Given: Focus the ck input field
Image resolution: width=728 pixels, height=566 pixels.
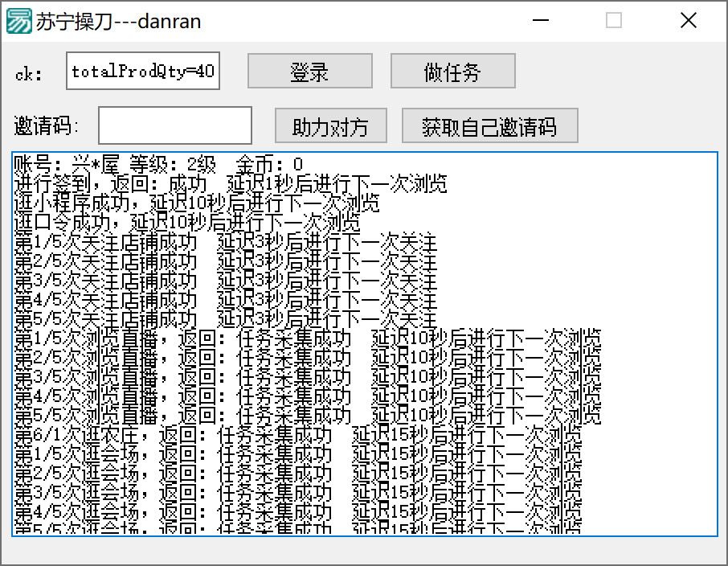Looking at the screenshot, I should (x=143, y=71).
